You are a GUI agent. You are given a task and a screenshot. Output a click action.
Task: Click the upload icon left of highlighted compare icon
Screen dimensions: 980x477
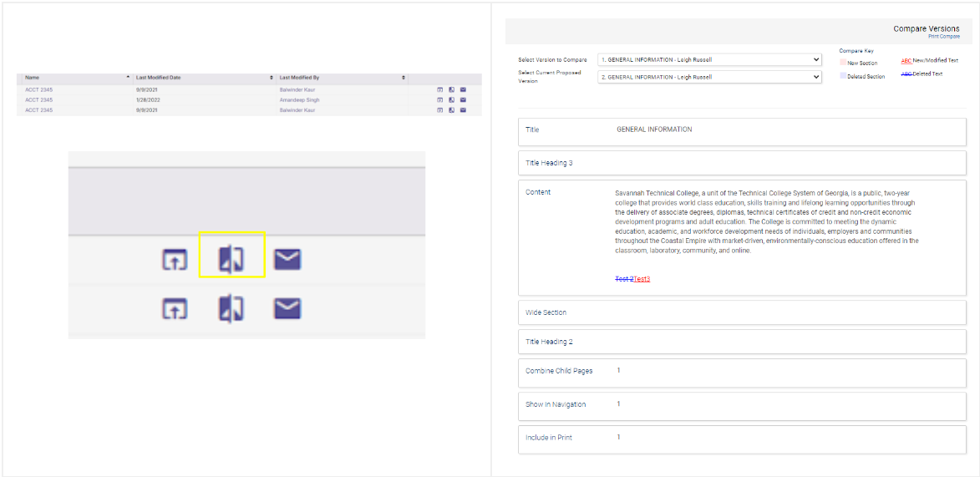[x=175, y=260]
